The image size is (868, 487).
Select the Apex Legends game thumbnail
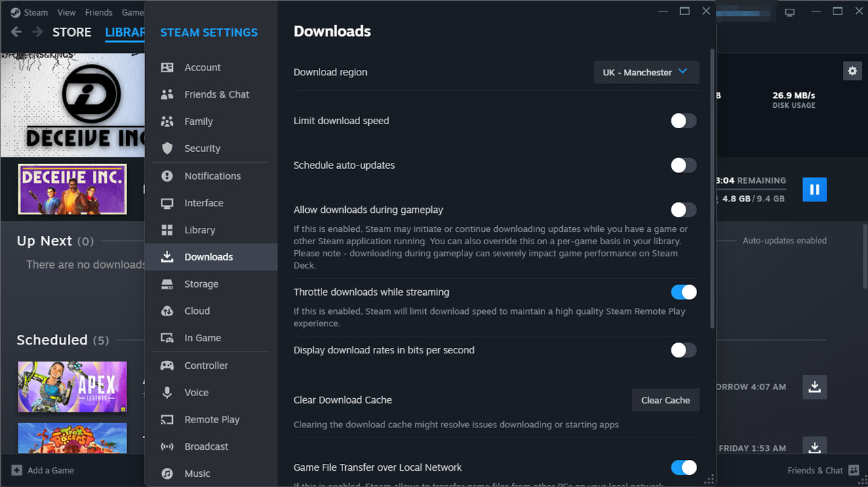(x=72, y=387)
